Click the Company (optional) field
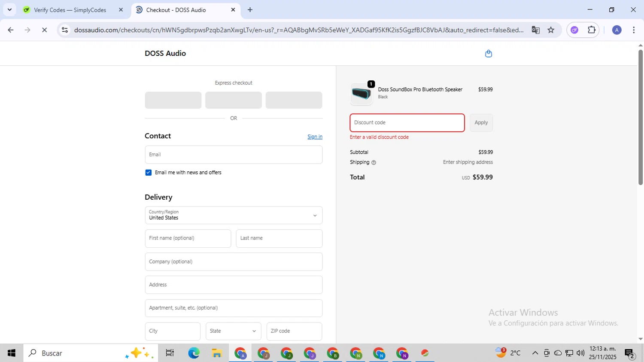This screenshot has height=362, width=644. [x=234, y=262]
